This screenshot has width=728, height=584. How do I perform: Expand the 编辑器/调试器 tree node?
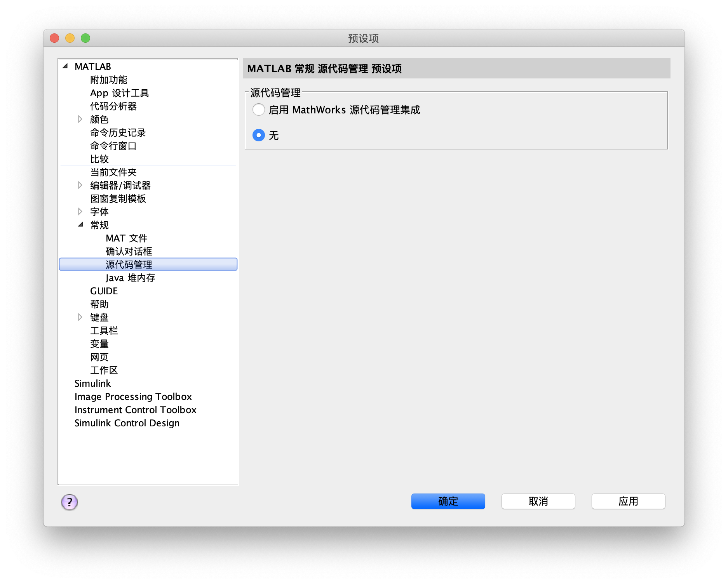coord(80,185)
